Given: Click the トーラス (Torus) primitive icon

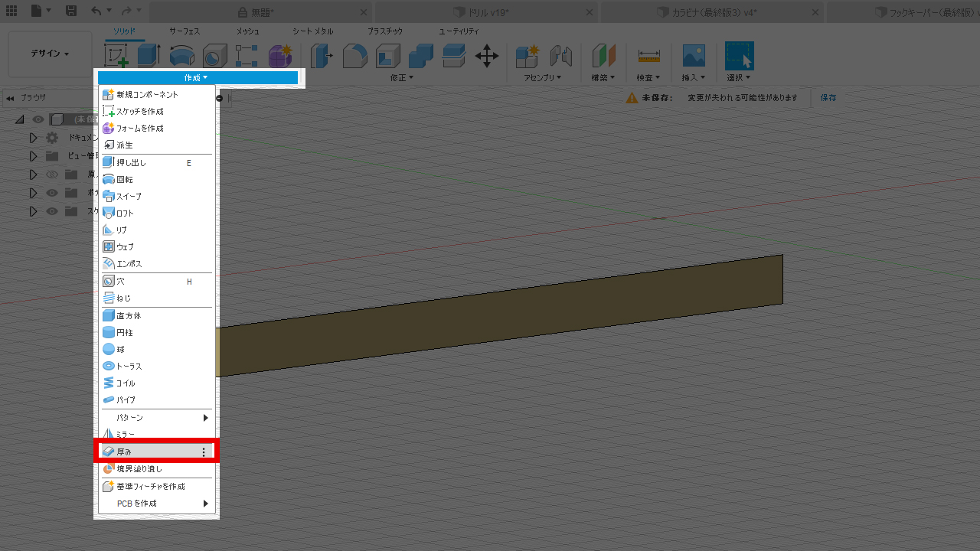Looking at the screenshot, I should tap(109, 366).
